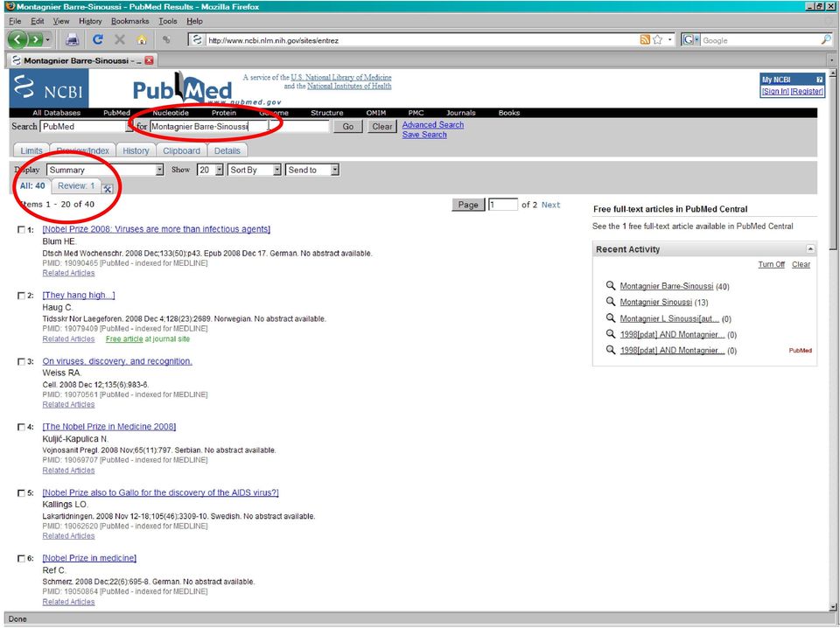The width and height of the screenshot is (840, 628).
Task: Click the Save Search link
Action: (x=424, y=135)
